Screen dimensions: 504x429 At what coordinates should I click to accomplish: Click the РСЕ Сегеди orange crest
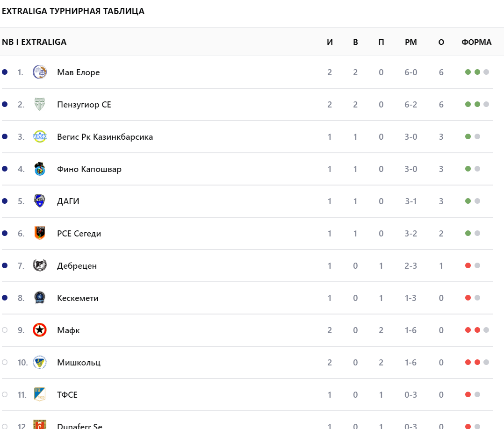40,233
